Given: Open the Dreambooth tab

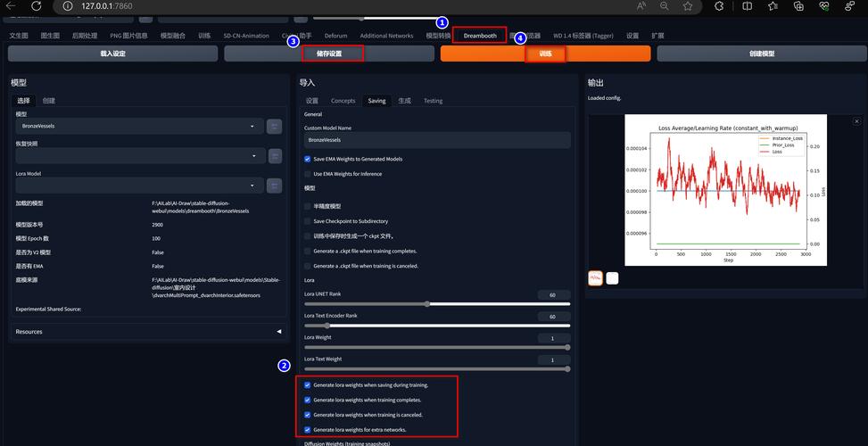Looking at the screenshot, I should tap(480, 36).
